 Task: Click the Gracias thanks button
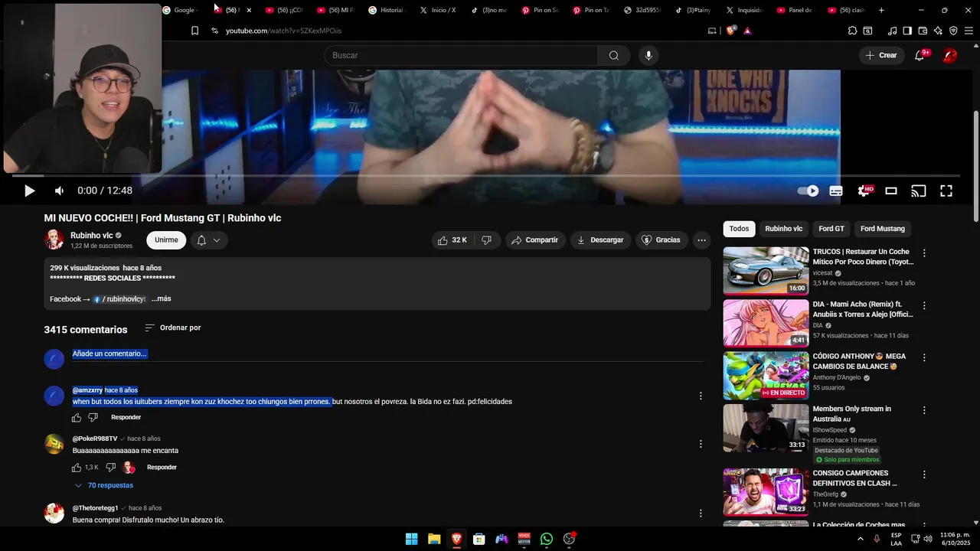pos(661,240)
